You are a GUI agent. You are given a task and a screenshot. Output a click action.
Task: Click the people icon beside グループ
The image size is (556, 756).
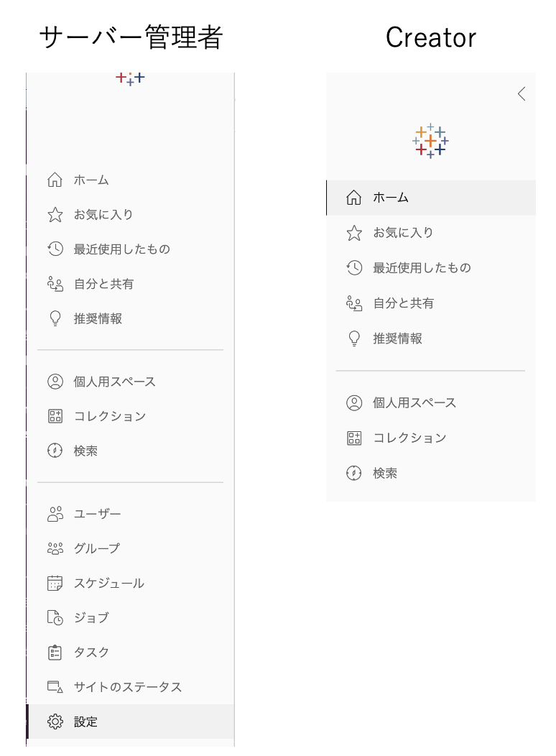[x=55, y=549]
